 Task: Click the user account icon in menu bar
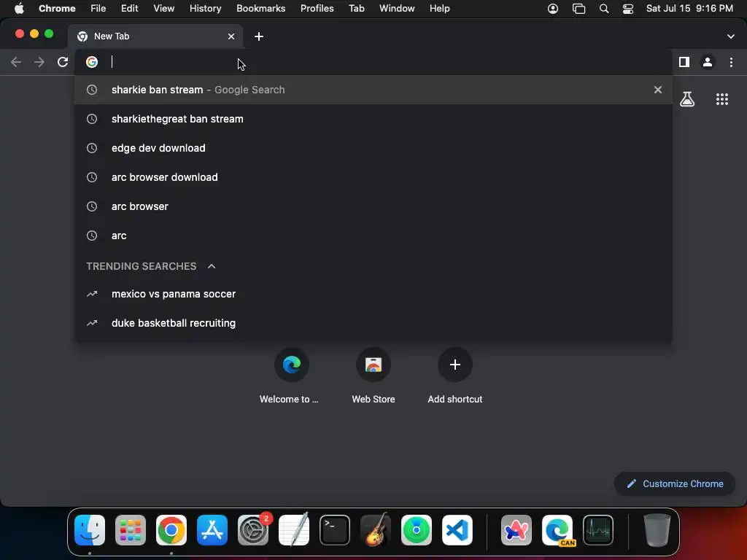point(553,9)
